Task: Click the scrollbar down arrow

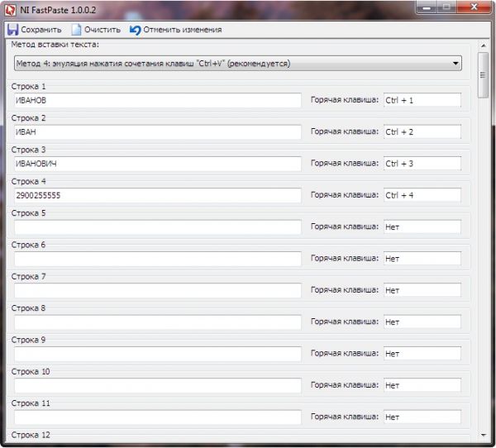Action: [x=483, y=435]
